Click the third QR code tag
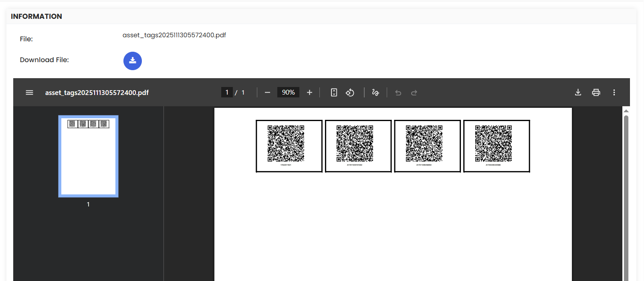This screenshot has width=644, height=281. pos(428,146)
